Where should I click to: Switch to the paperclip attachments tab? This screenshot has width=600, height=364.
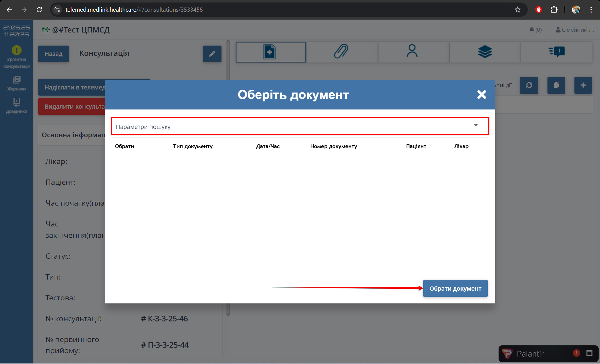coord(342,52)
